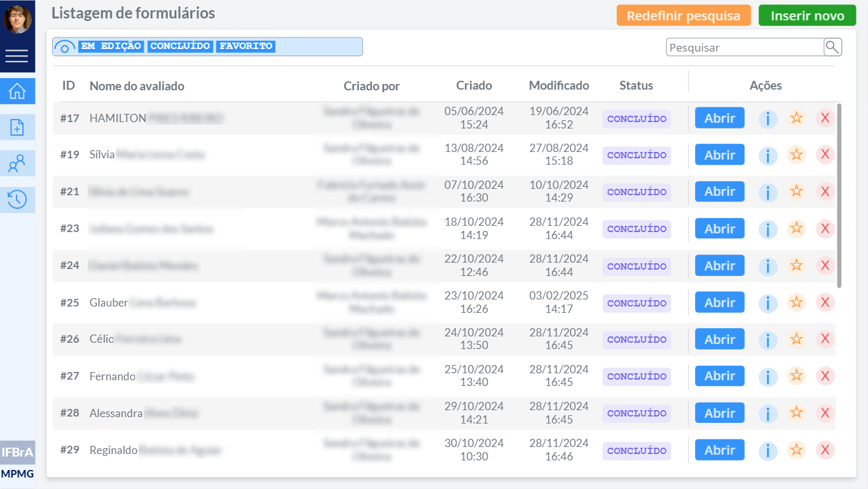Click the search magnifier icon
Image resolution: width=868 pixels, height=489 pixels.
tap(832, 47)
